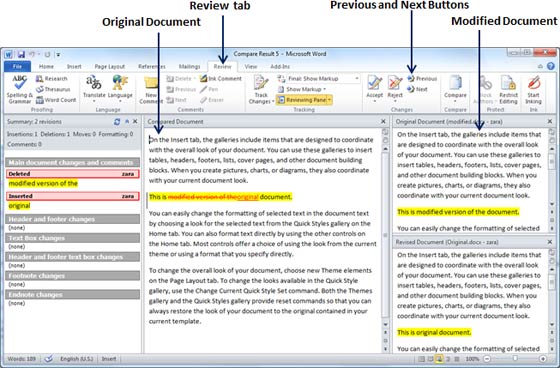
Task: Reject the current change
Action: 395,89
